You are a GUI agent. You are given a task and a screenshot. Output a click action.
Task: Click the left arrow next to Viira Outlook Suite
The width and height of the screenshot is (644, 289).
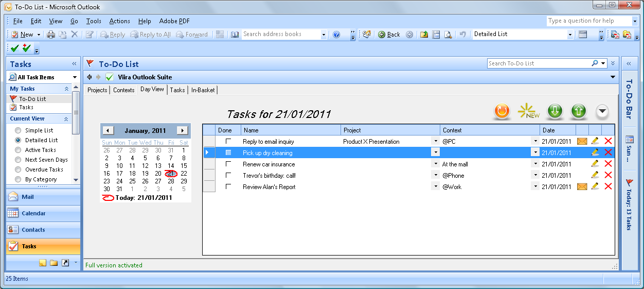pos(90,77)
